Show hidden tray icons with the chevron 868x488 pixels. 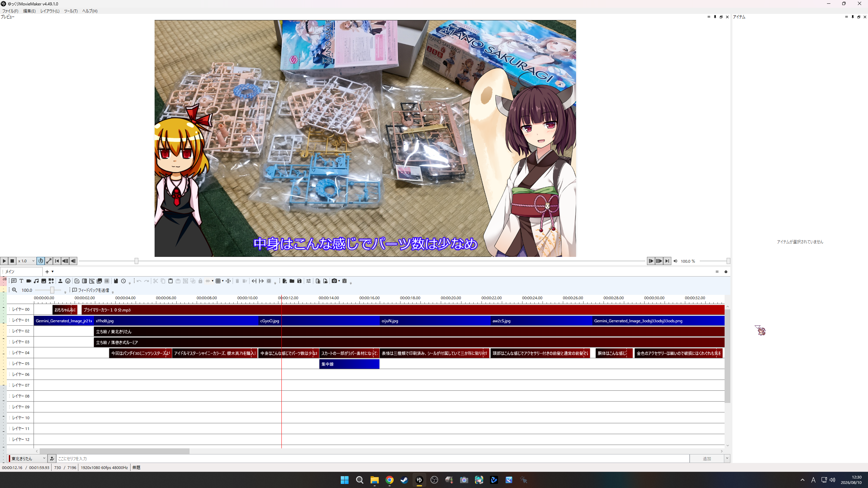point(802,480)
